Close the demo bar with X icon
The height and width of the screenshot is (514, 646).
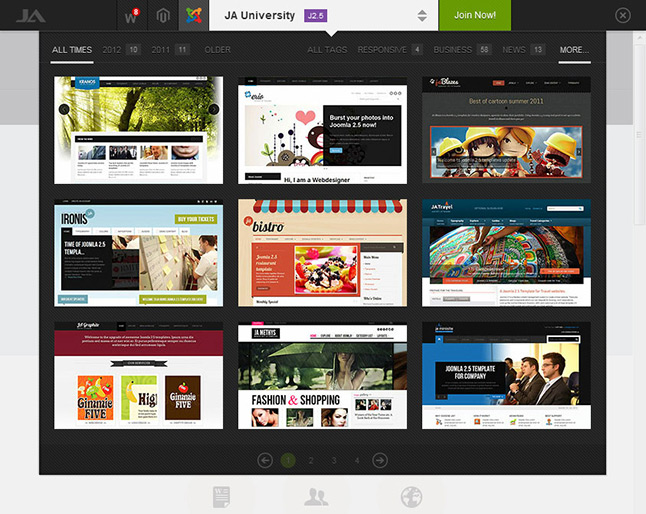click(x=623, y=16)
